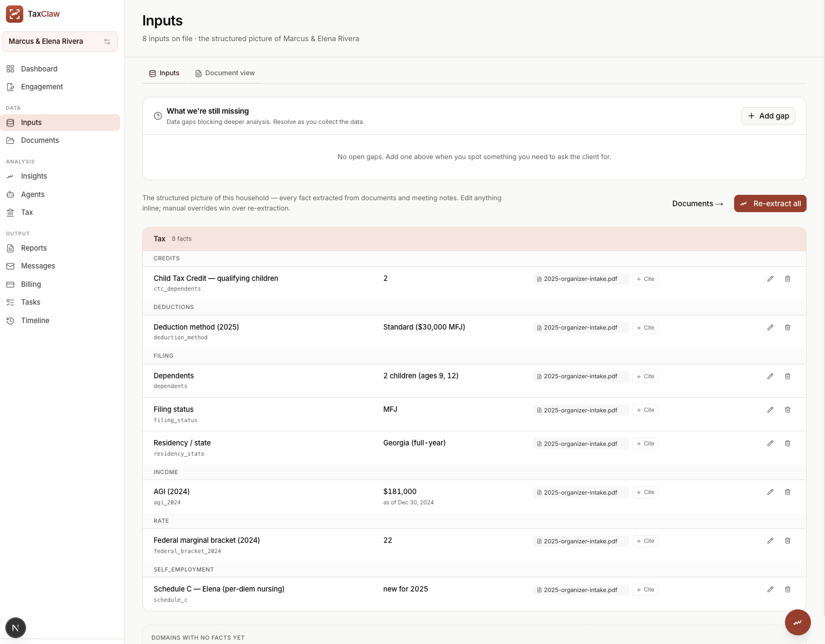Open source PDF for Filing status

pos(580,410)
